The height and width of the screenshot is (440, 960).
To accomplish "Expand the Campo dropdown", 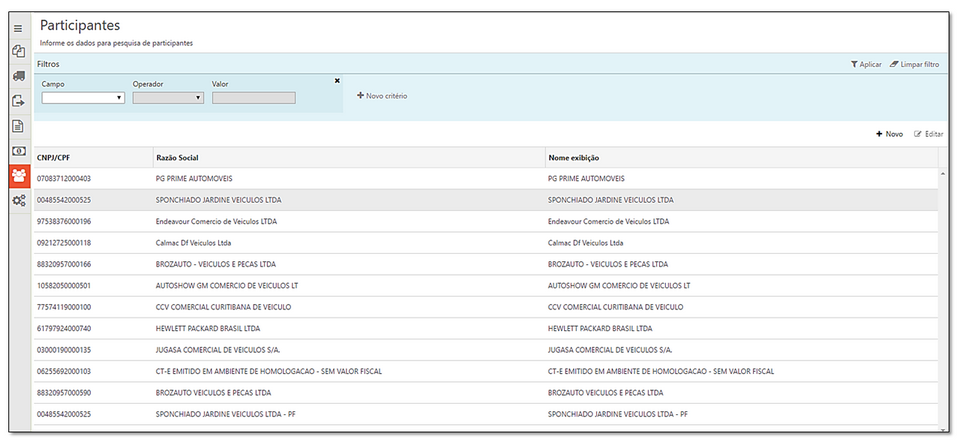I will point(83,98).
